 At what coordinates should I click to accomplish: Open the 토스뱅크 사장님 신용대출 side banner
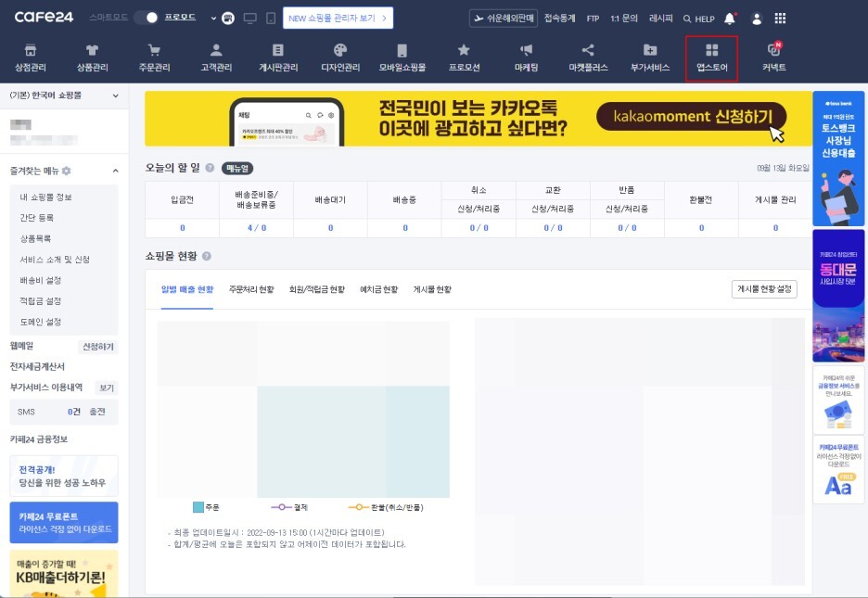(x=838, y=159)
